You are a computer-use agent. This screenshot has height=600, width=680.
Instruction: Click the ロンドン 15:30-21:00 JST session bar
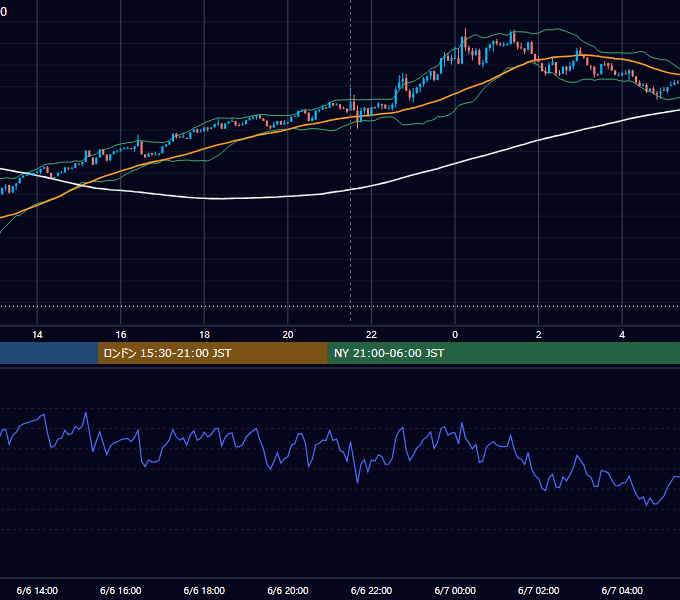point(212,353)
